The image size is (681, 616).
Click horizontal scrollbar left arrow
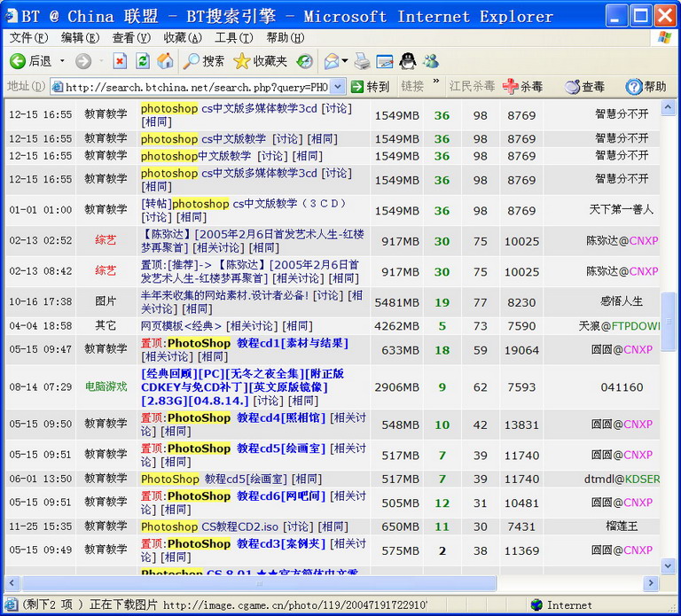click(x=12, y=583)
